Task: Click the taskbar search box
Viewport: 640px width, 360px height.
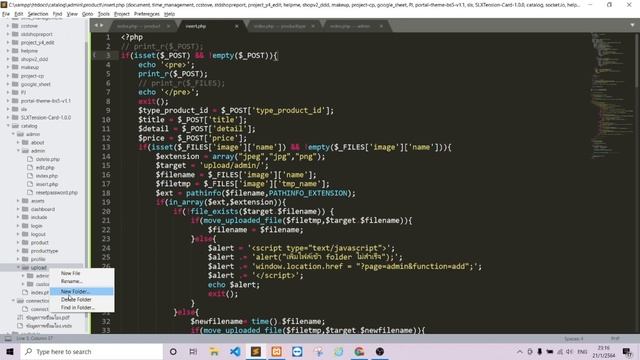Action: pos(91,351)
